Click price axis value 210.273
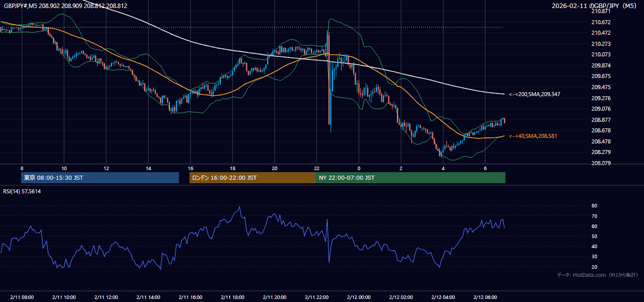The image size is (644, 302). point(601,44)
